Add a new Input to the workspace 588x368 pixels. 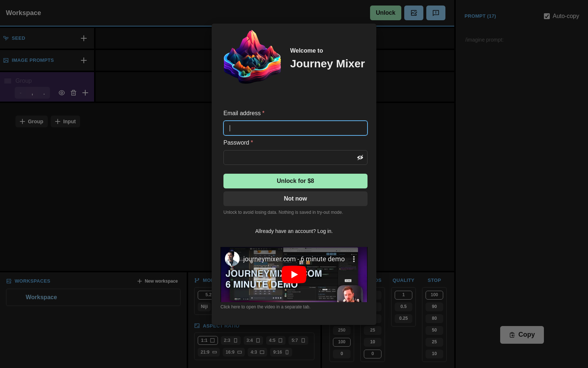click(65, 121)
